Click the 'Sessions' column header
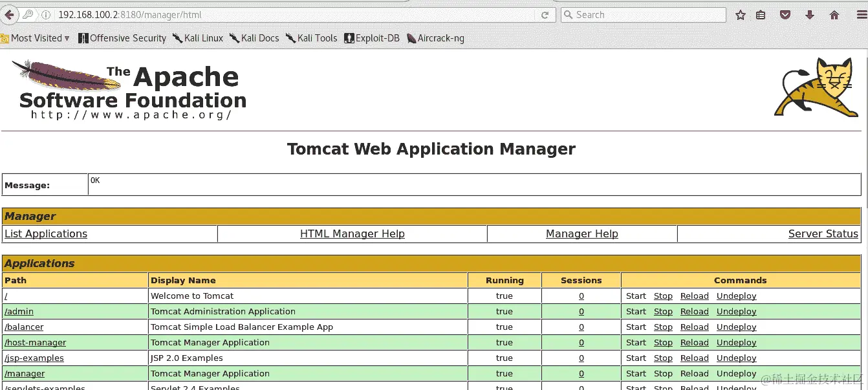This screenshot has height=390, width=868. pos(581,281)
